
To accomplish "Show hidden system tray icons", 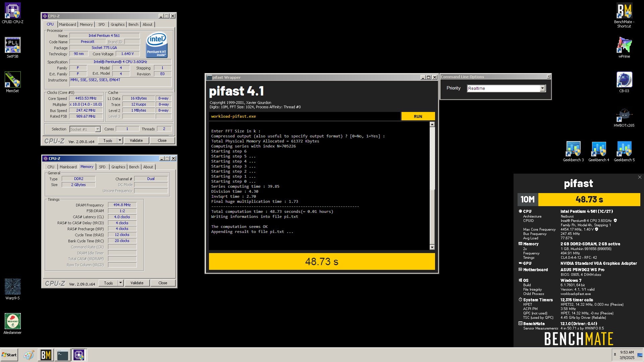I will (615, 355).
